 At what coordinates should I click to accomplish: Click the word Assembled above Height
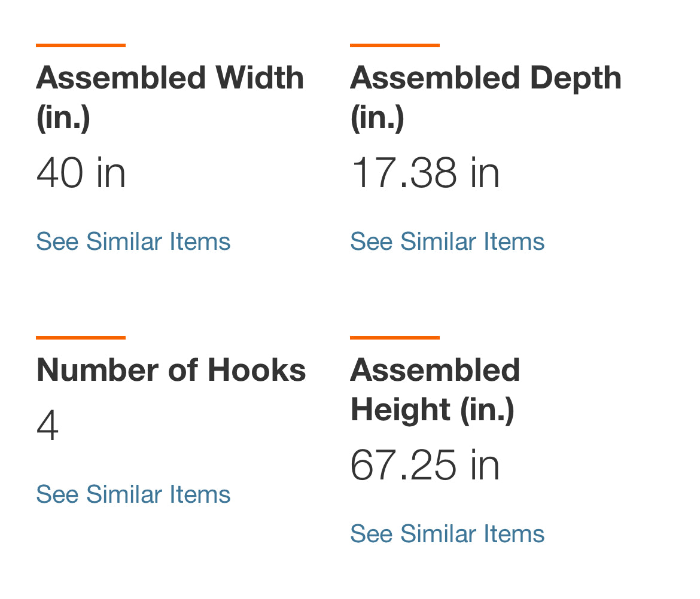pyautogui.click(x=435, y=370)
